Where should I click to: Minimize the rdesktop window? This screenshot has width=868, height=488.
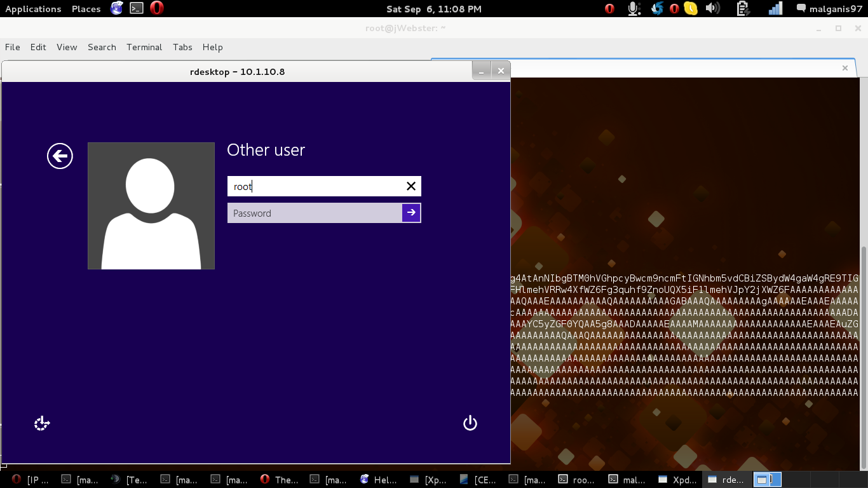point(482,71)
